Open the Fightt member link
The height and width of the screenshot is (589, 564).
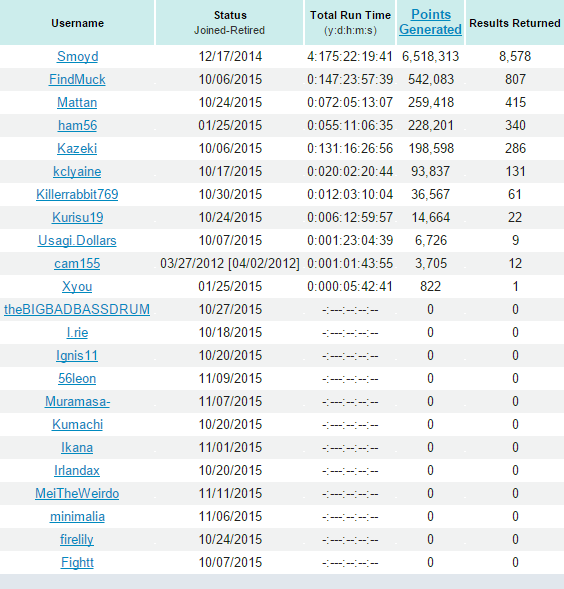[x=77, y=563]
